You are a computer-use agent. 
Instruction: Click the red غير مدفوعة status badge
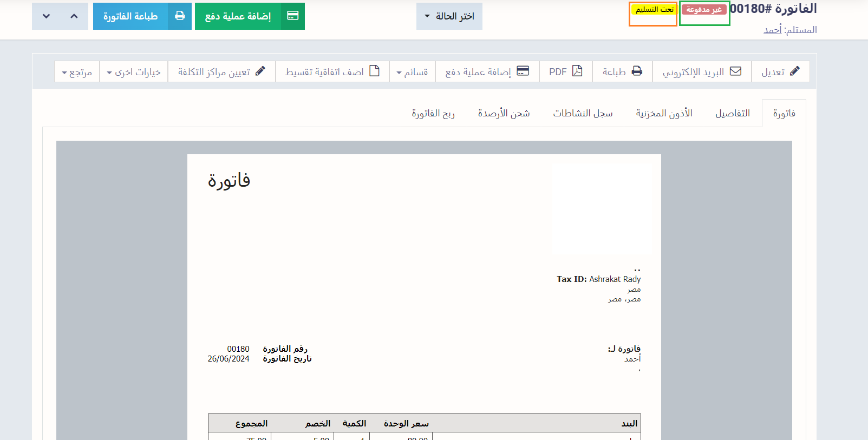coord(703,10)
